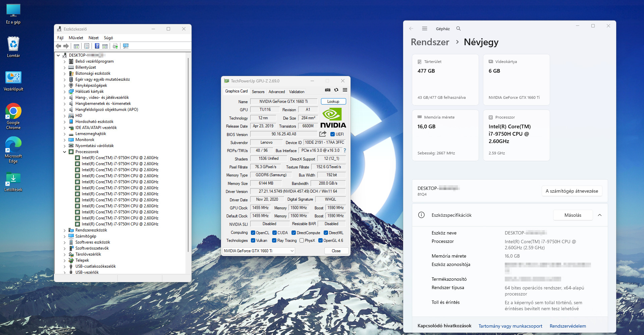Click the show/hide action pane toolbar icon
Image resolution: width=644 pixels, height=335 pixels.
click(105, 46)
